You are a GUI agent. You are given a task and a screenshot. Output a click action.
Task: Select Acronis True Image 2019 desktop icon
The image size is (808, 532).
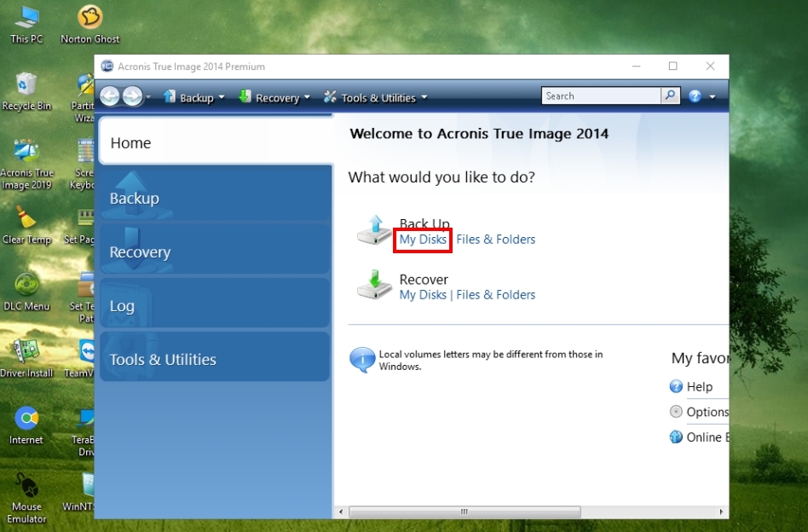tap(26, 165)
